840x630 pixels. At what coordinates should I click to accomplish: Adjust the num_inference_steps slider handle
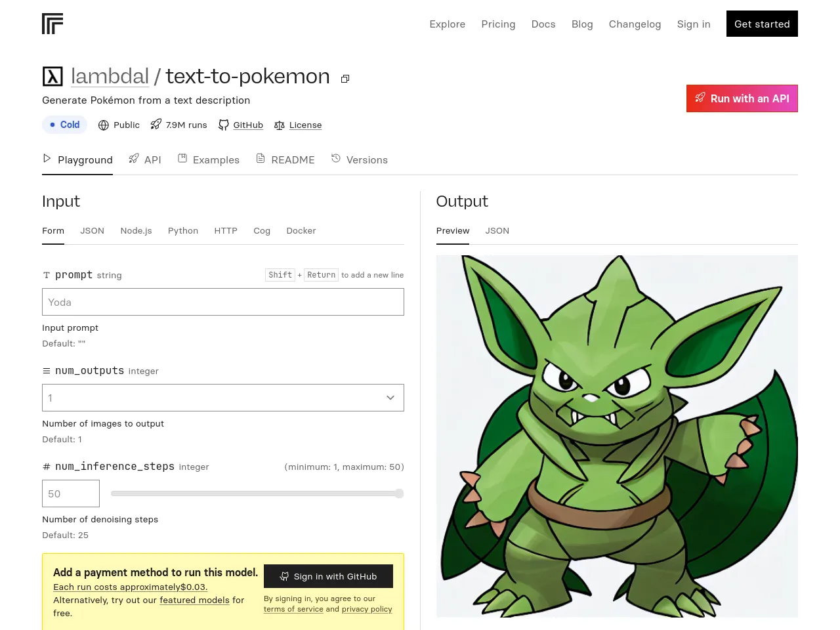pos(398,493)
